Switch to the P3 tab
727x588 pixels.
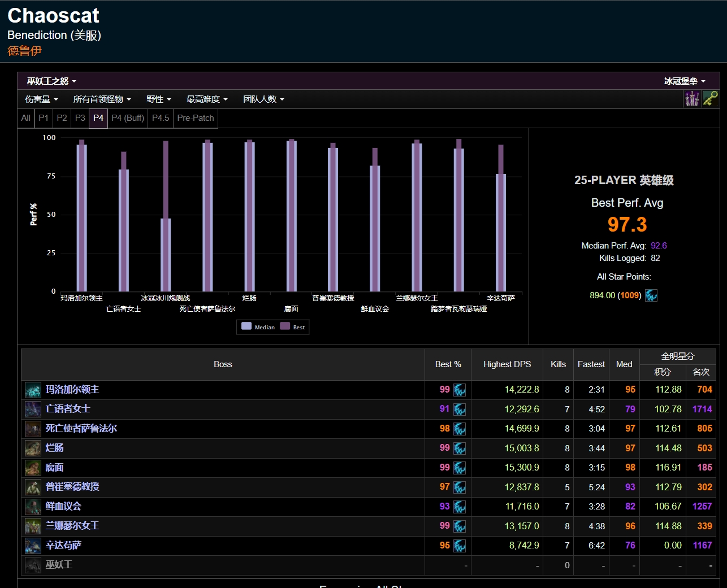point(80,118)
